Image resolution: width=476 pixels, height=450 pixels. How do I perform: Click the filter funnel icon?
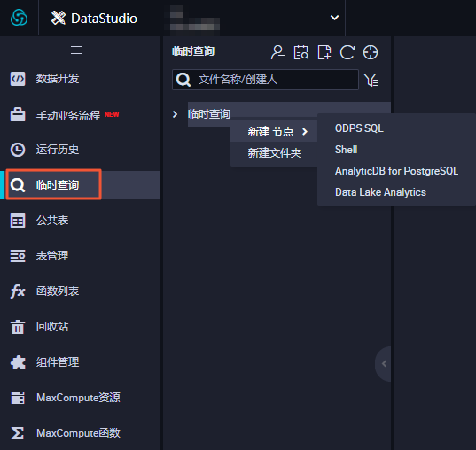pos(371,80)
